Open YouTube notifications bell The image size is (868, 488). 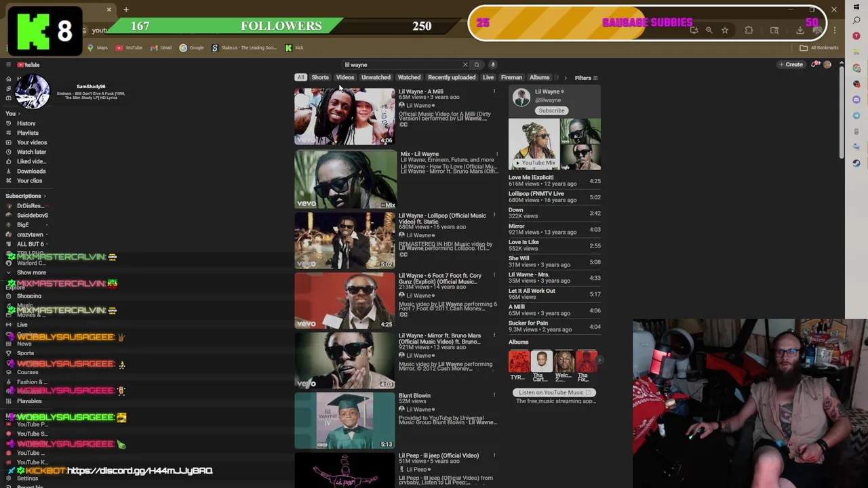pos(815,65)
